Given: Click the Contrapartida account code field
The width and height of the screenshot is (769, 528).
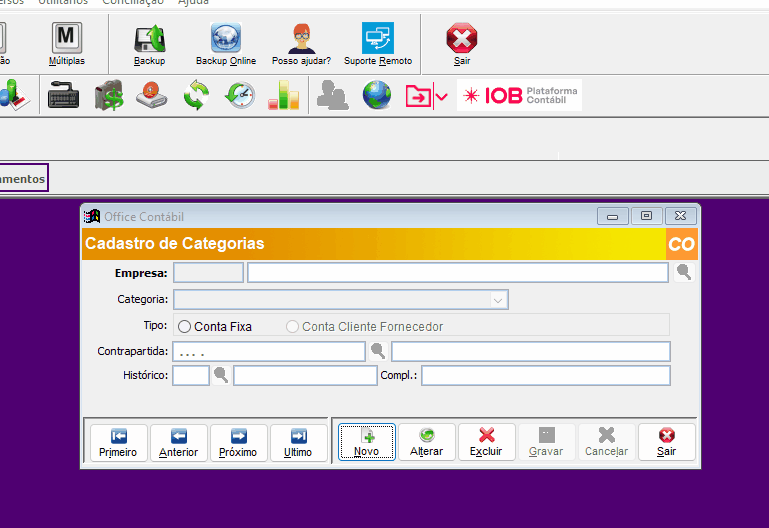Looking at the screenshot, I should tap(269, 352).
